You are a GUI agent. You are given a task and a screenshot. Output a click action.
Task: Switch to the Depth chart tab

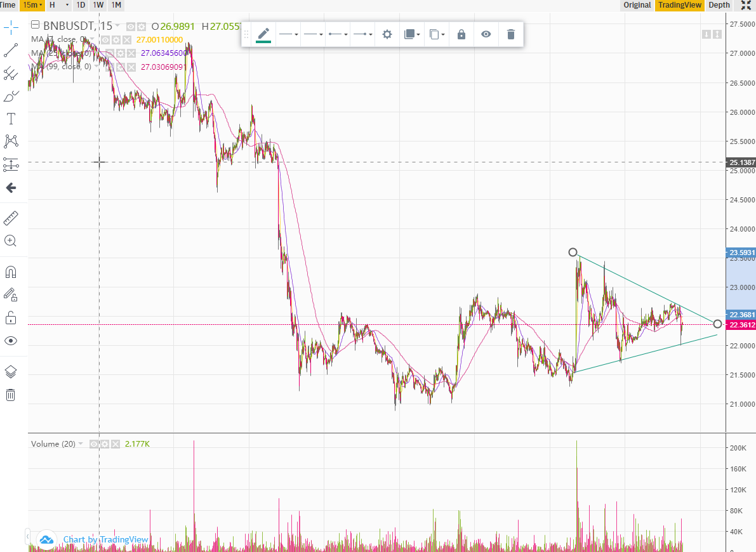pyautogui.click(x=719, y=5)
